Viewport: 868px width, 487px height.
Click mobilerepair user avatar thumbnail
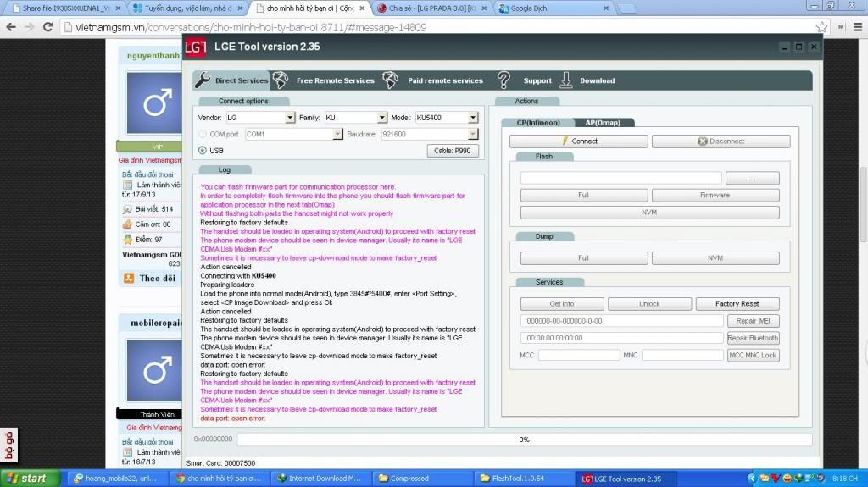[x=154, y=370]
